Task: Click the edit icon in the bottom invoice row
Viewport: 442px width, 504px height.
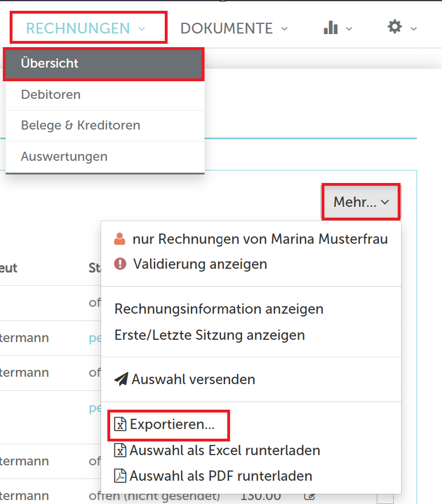Action: click(310, 496)
